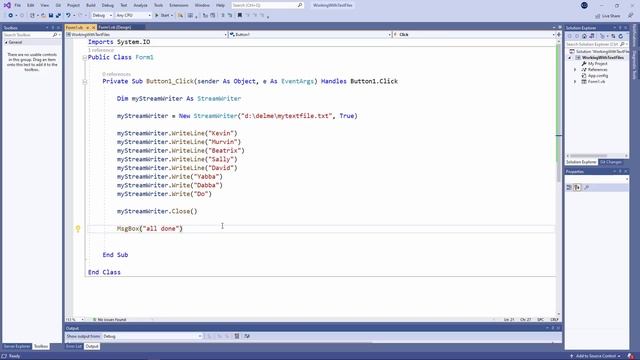Click the user account avatar icon
This screenshot has width=640, height=360.
pos(584,5)
